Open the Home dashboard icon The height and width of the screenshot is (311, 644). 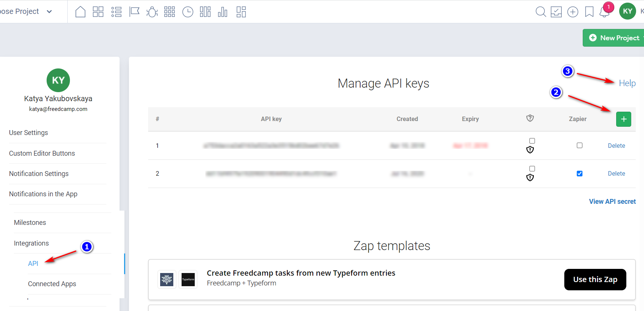[80, 12]
